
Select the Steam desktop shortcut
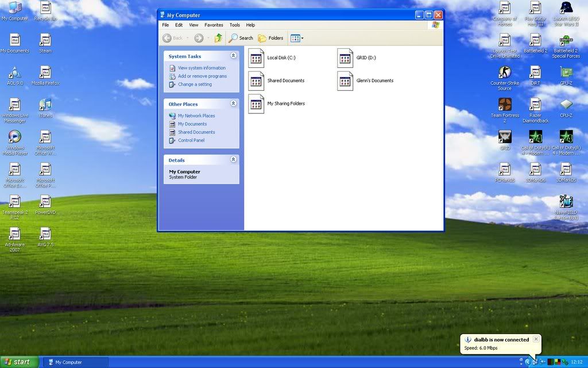(45, 43)
